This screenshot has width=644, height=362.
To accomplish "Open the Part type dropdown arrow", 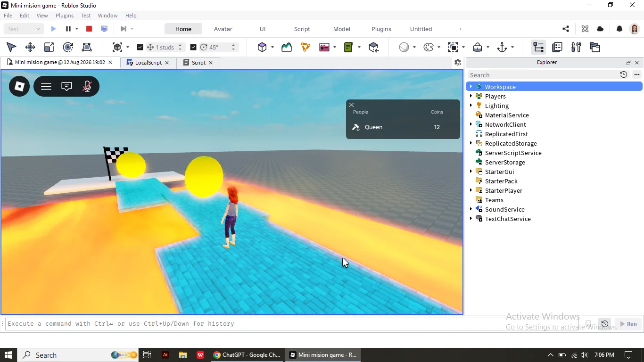I will (272, 47).
